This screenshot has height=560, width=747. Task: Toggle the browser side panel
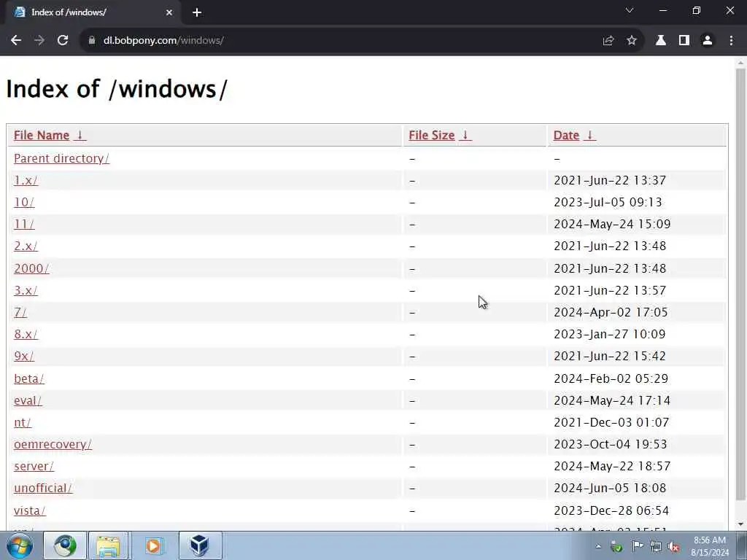pos(684,41)
